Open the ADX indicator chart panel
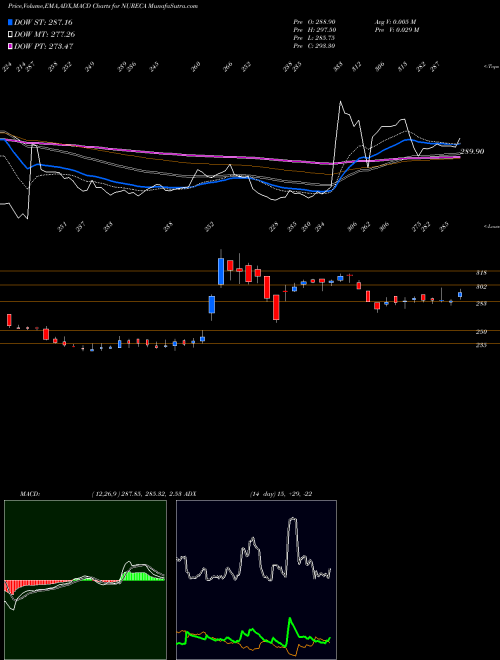 pos(256,580)
